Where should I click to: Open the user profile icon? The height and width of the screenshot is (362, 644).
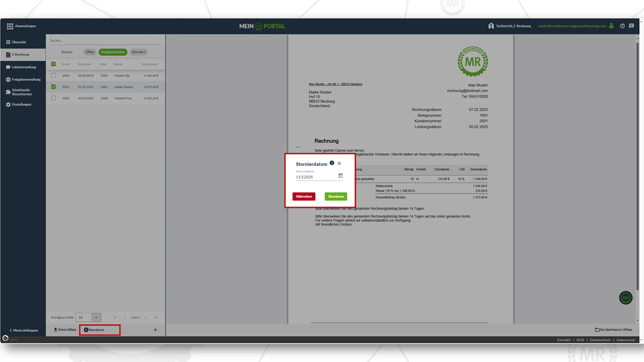point(611,26)
